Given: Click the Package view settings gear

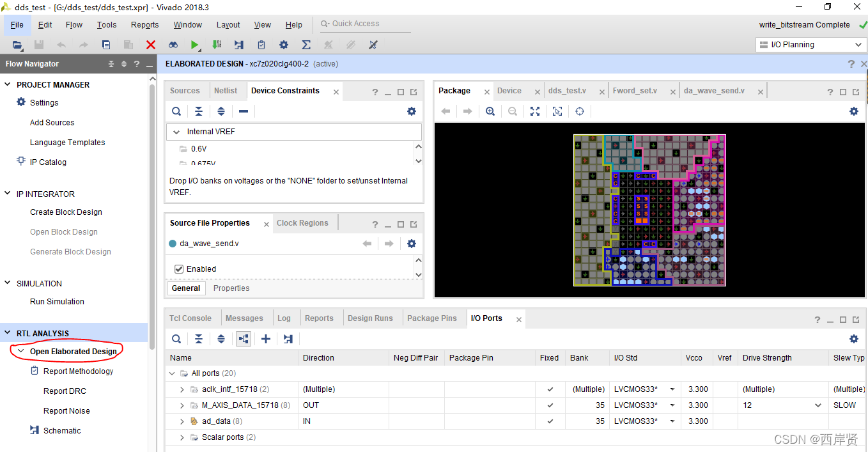Looking at the screenshot, I should pos(854,111).
